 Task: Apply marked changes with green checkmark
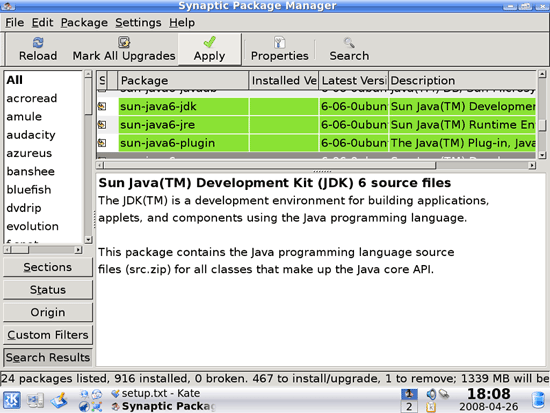[210, 49]
